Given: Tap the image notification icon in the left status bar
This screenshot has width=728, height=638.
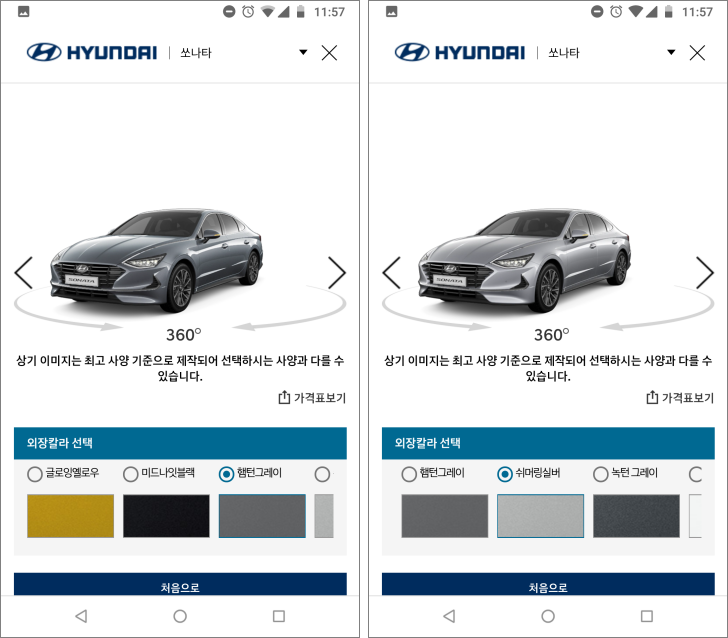Looking at the screenshot, I should [x=24, y=12].
